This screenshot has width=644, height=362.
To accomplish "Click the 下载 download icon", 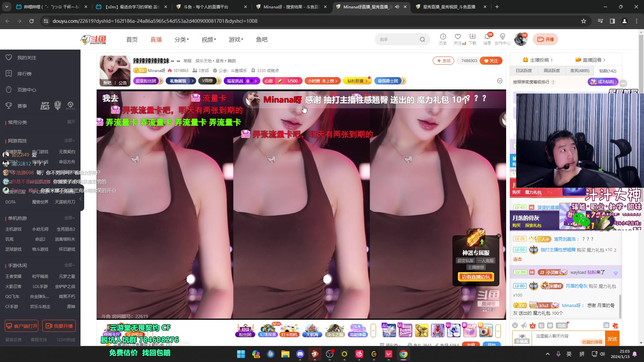I will coord(472,37).
